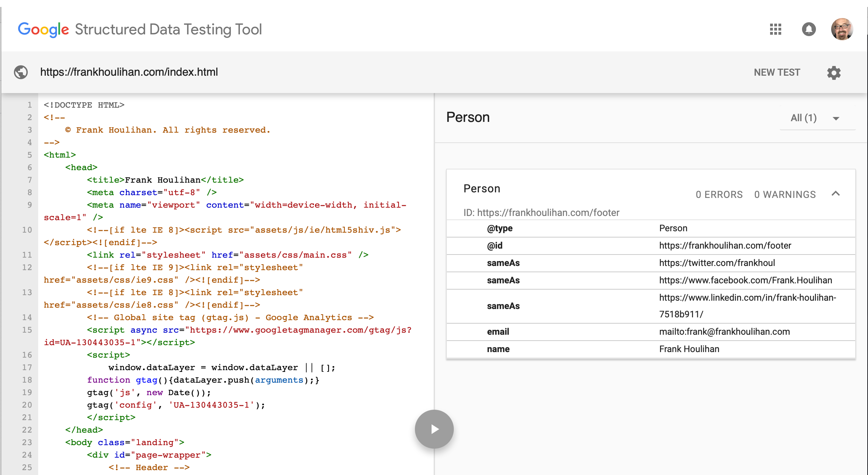Click the 0 ERRORS label
The width and height of the screenshot is (868, 475).
[x=719, y=195]
